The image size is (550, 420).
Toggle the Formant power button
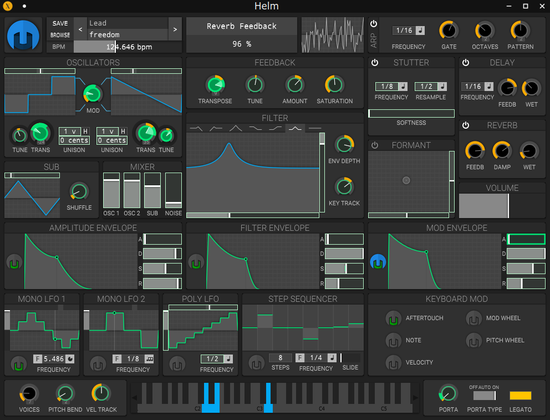click(375, 145)
